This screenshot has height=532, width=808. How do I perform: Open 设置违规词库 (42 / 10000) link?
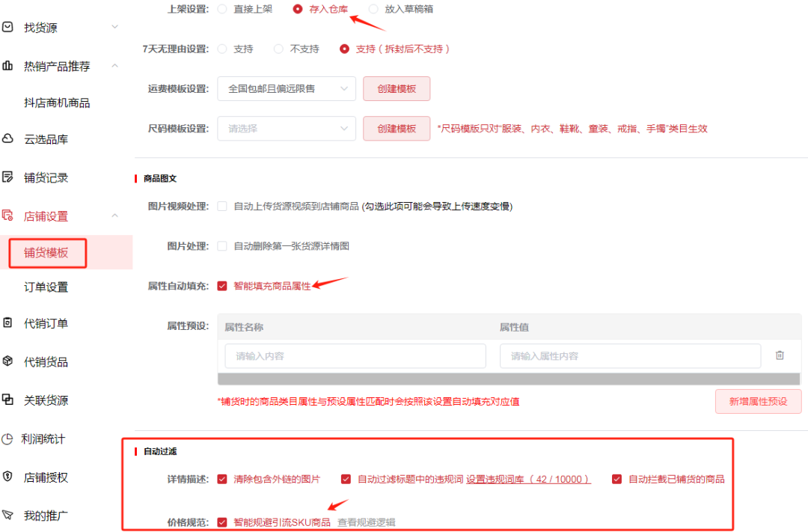[528, 480]
